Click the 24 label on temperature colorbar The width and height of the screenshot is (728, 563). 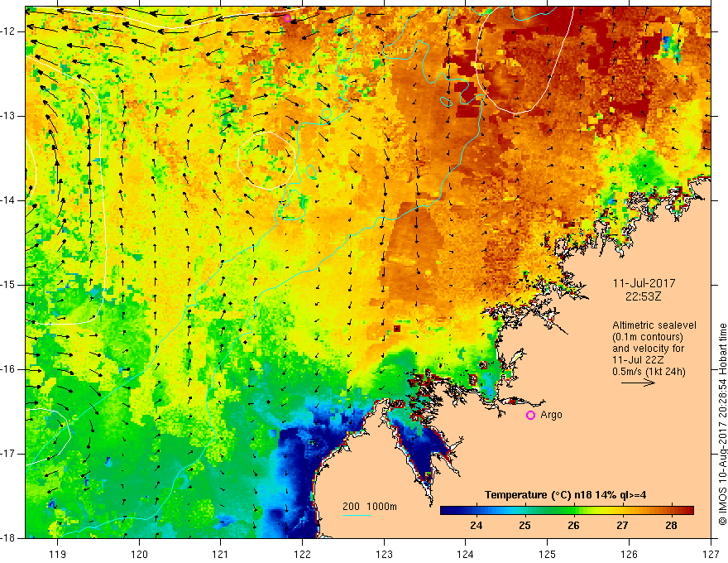(476, 526)
